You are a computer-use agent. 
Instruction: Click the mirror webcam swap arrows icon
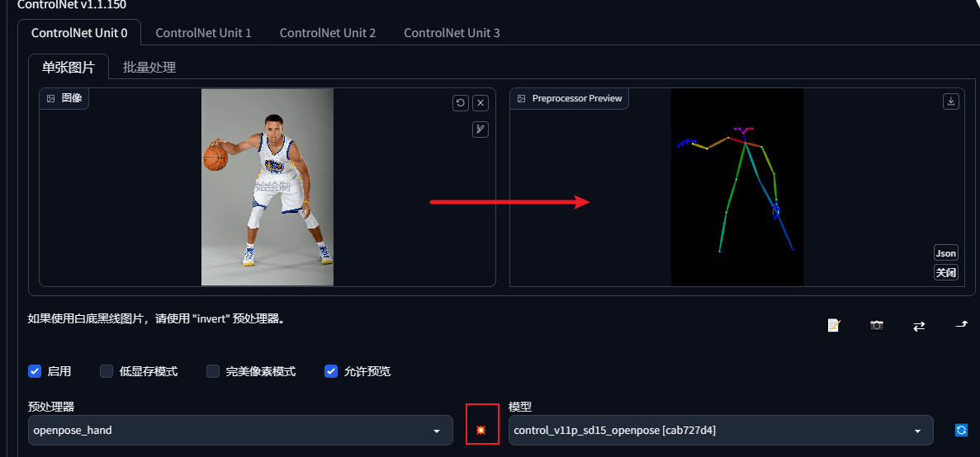click(x=919, y=326)
